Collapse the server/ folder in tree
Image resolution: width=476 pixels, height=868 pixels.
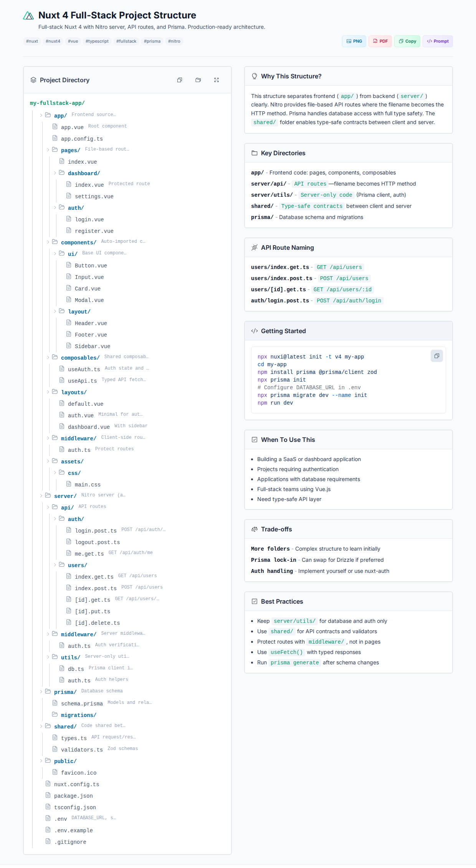coord(41,496)
